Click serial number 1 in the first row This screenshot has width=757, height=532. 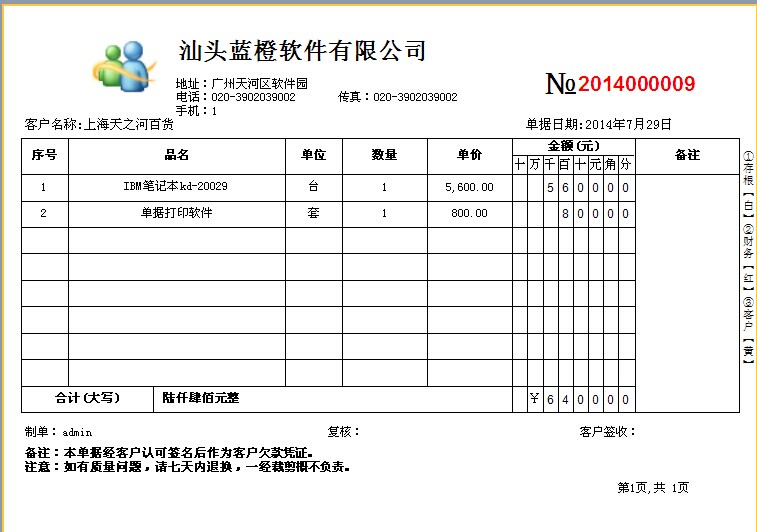click(x=43, y=187)
